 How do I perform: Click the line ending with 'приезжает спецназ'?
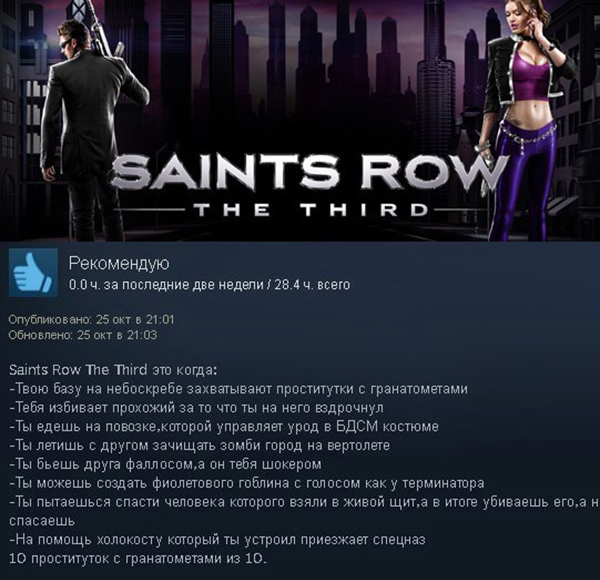[x=217, y=540]
